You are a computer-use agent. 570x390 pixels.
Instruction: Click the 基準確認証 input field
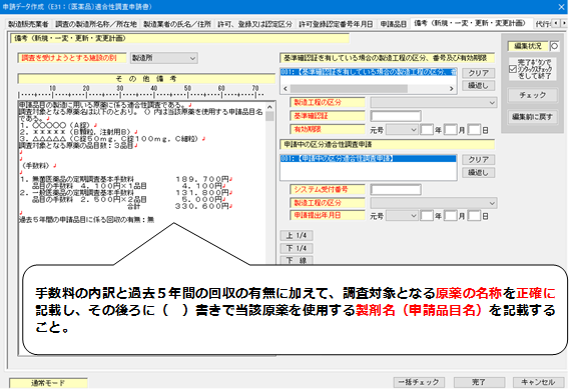point(396,116)
